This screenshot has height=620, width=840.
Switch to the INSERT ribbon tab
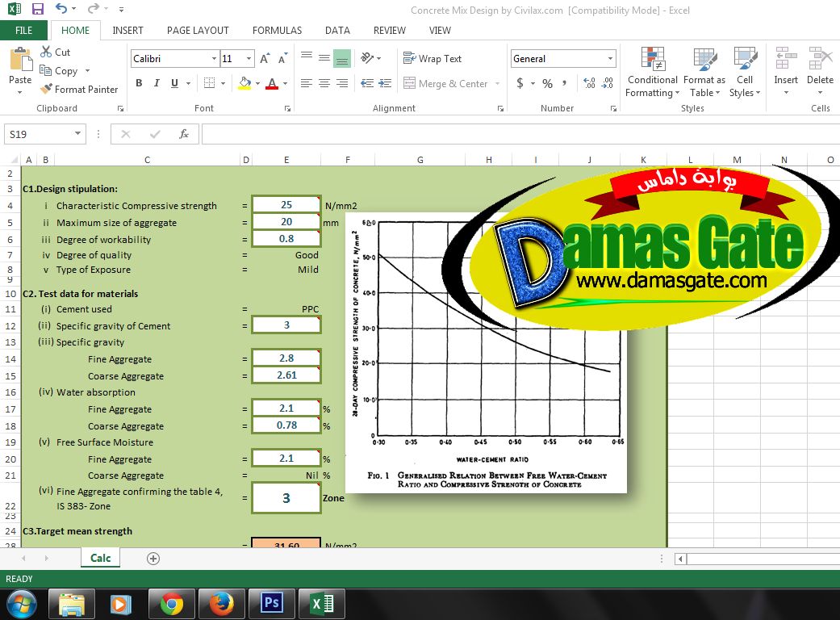[x=127, y=31]
